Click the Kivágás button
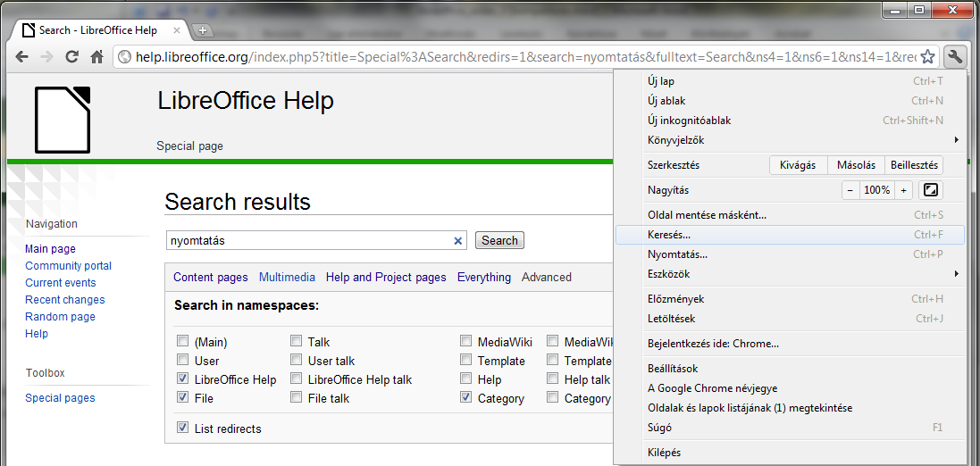Viewport: 980px width, 466px height. pos(798,165)
